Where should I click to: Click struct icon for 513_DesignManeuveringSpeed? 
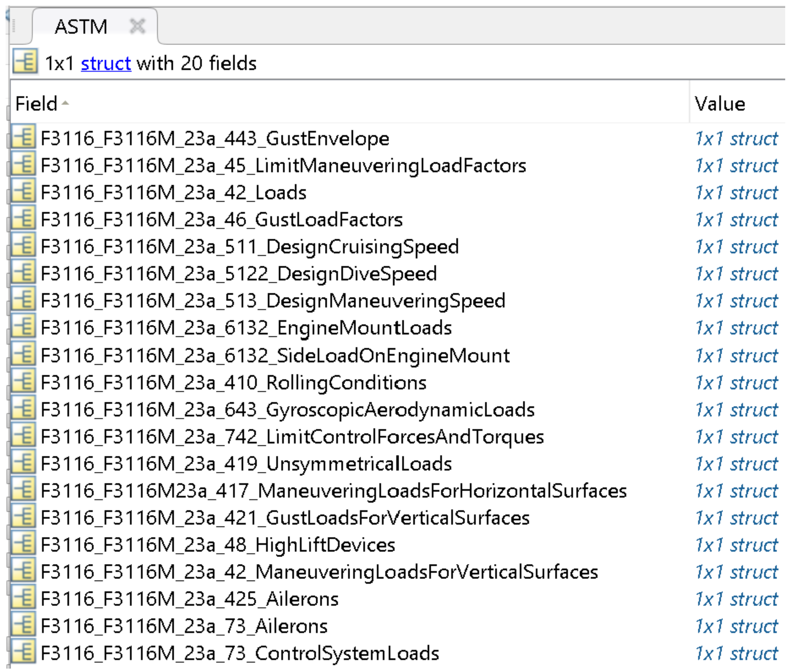pyautogui.click(x=24, y=299)
